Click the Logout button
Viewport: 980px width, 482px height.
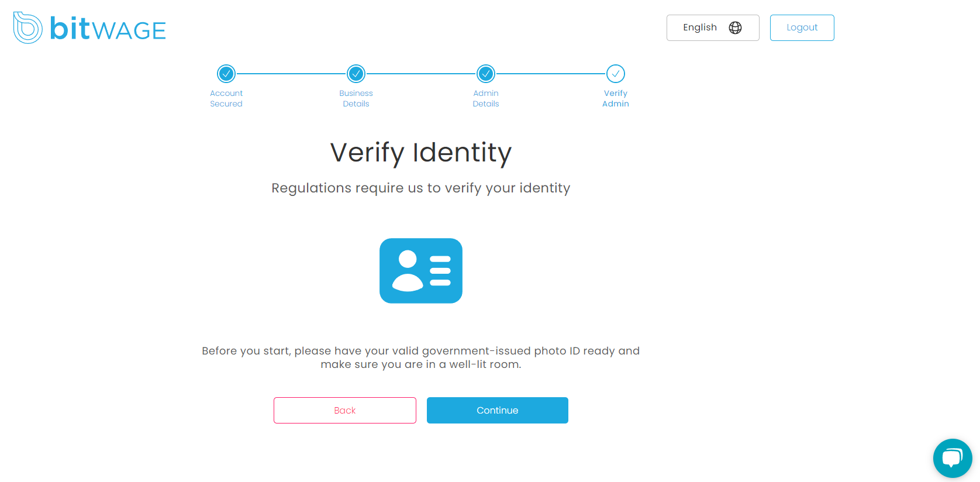pyautogui.click(x=802, y=27)
